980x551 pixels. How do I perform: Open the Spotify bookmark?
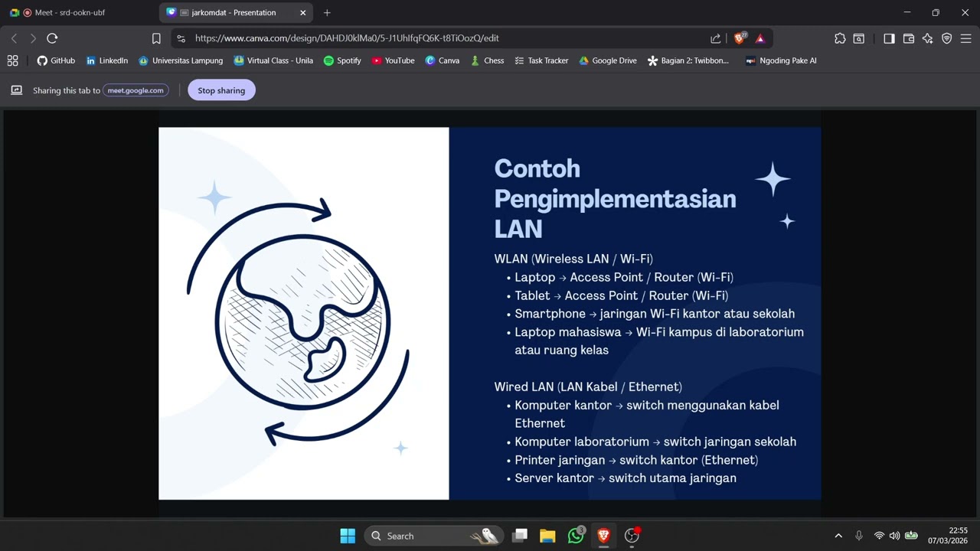point(342,60)
